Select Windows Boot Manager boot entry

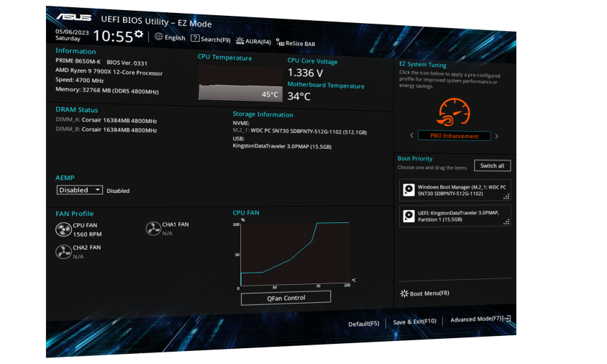tap(455, 190)
